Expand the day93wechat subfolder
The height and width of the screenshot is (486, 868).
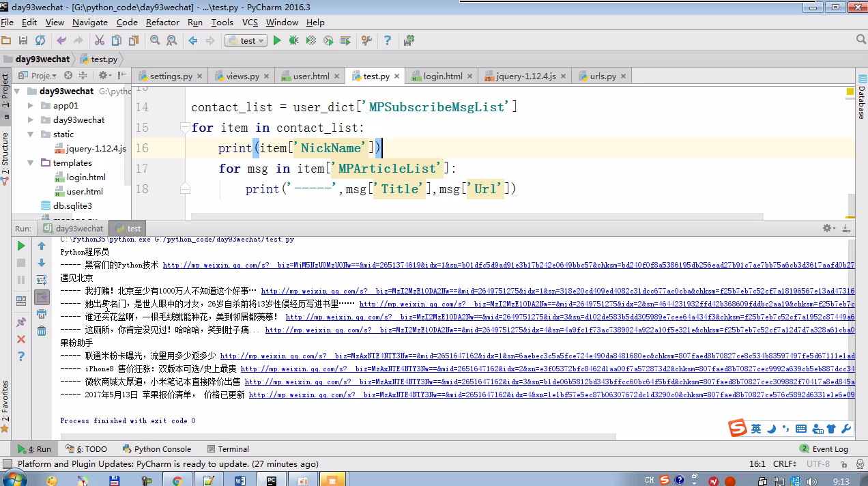click(x=31, y=120)
